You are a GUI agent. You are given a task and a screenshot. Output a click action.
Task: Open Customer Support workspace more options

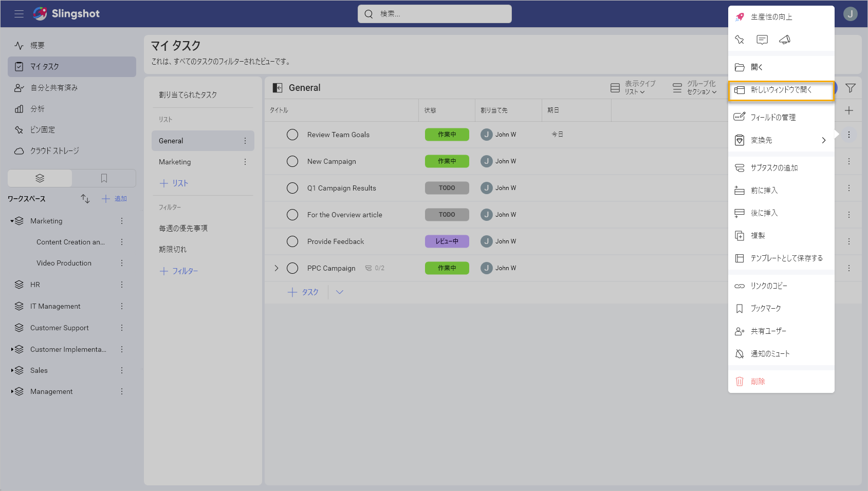coord(122,328)
